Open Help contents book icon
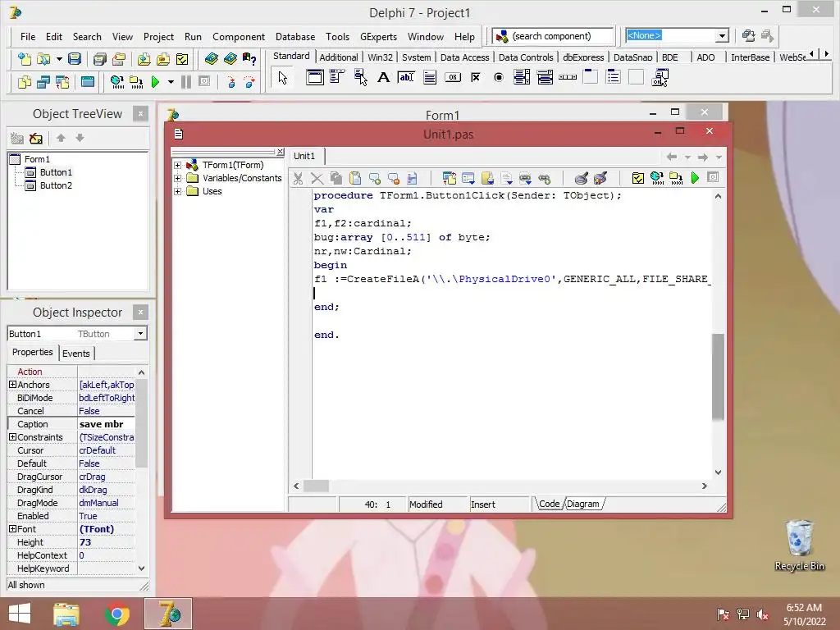Image resolution: width=840 pixels, height=630 pixels. (211, 59)
